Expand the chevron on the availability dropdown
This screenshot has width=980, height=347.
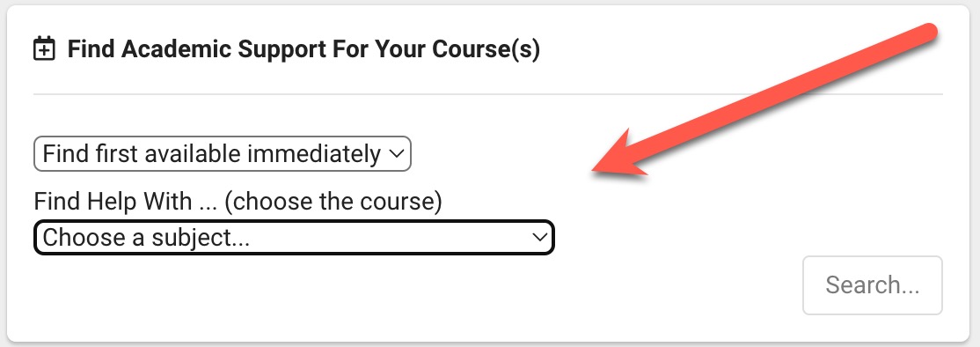[397, 154]
